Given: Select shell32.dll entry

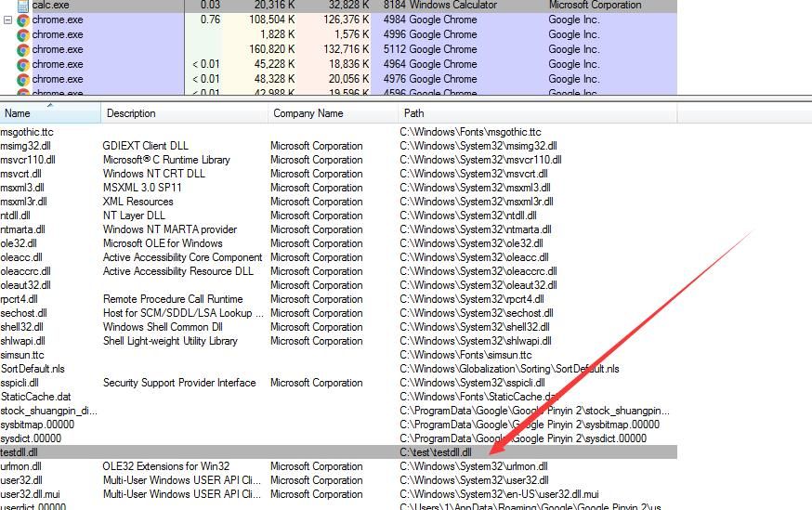Looking at the screenshot, I should point(21,327).
